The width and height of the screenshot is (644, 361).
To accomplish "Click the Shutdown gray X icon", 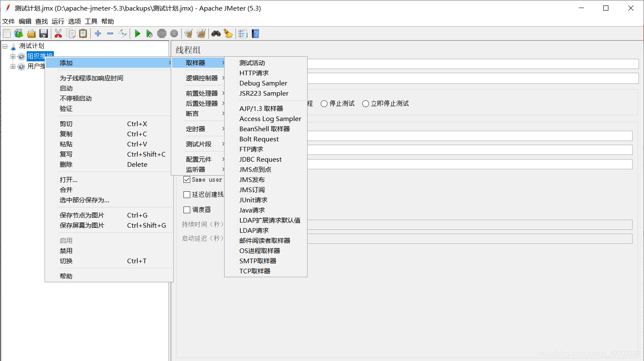I will 174,33.
